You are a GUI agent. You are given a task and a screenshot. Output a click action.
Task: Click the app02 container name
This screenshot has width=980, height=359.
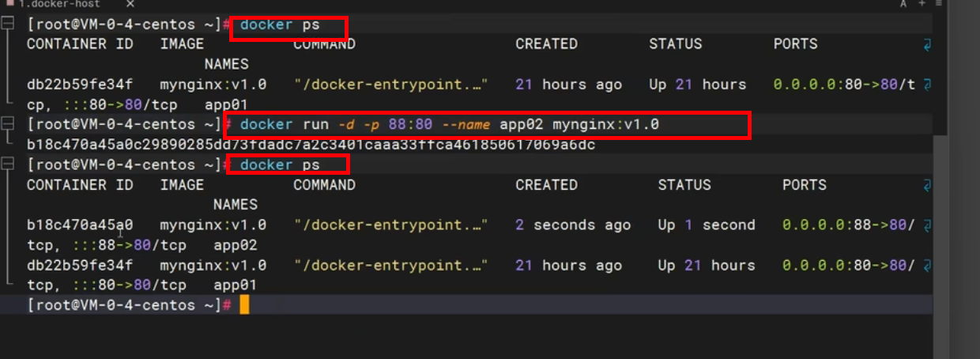point(236,246)
